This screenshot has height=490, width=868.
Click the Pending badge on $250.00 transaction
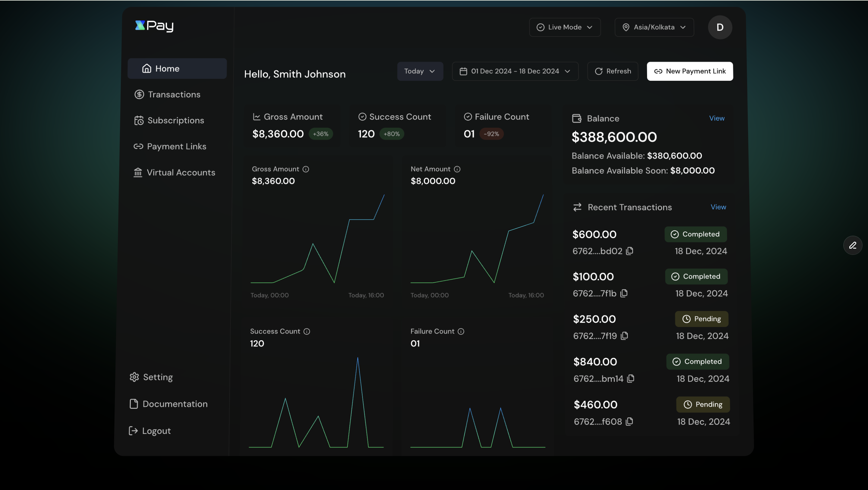pyautogui.click(x=701, y=319)
